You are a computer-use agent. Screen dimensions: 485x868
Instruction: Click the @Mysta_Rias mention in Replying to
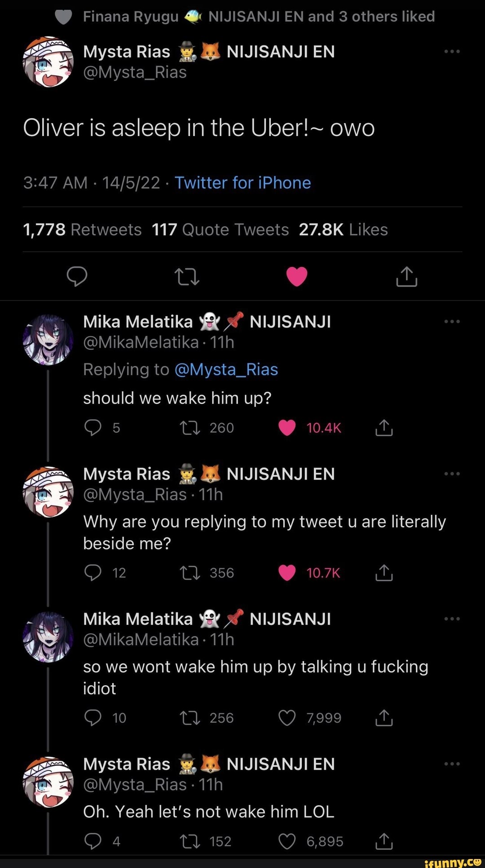click(x=226, y=369)
